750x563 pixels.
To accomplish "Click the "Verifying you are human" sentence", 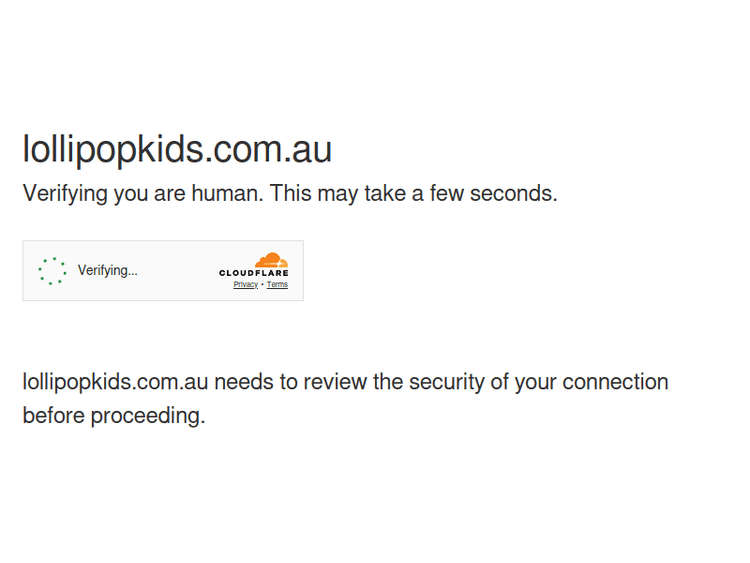I will (142, 194).
